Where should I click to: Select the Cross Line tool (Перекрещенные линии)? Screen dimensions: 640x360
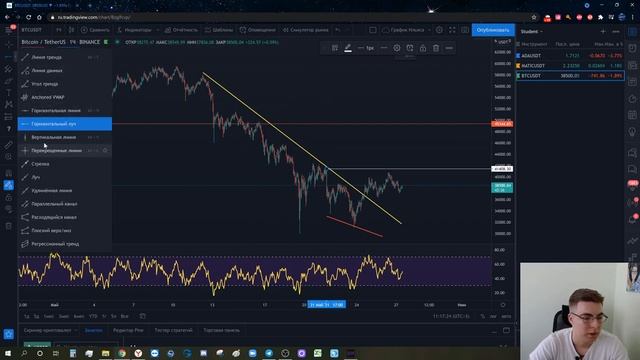pos(64,151)
